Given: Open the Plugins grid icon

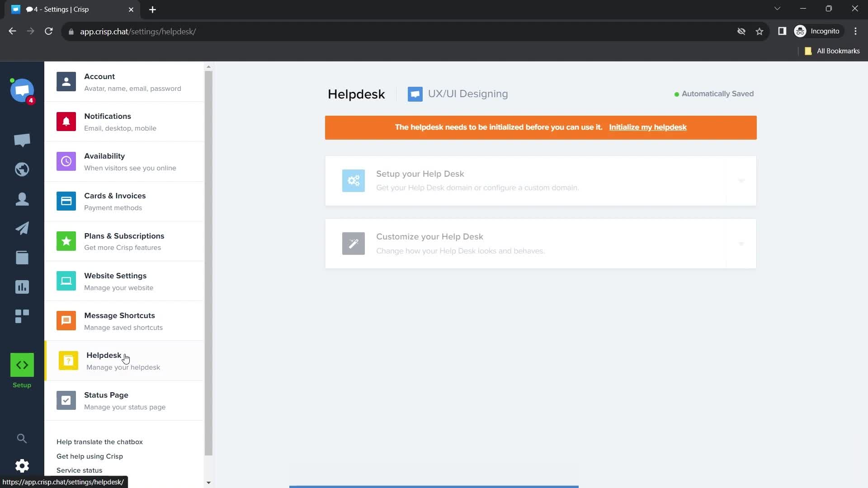Looking at the screenshot, I should [x=22, y=316].
